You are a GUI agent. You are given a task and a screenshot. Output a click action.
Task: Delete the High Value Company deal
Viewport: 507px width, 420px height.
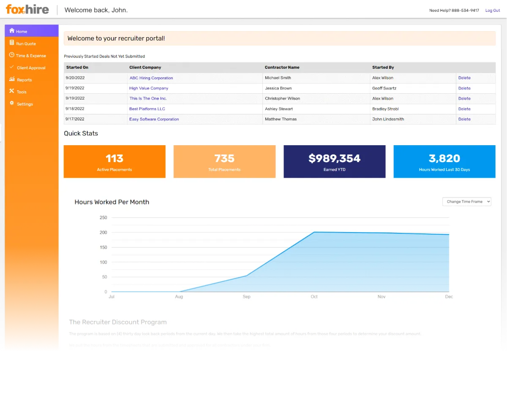[464, 88]
